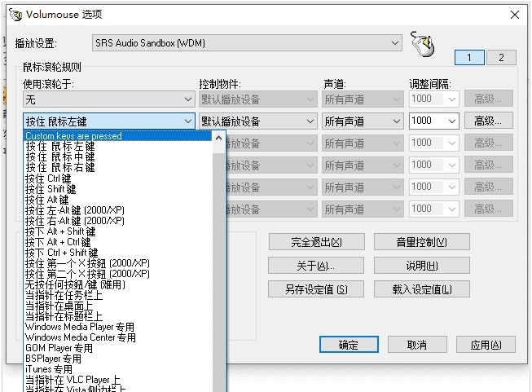This screenshot has height=392, width=532.
Task: Switch to settings page tab 1
Action: coord(469,57)
